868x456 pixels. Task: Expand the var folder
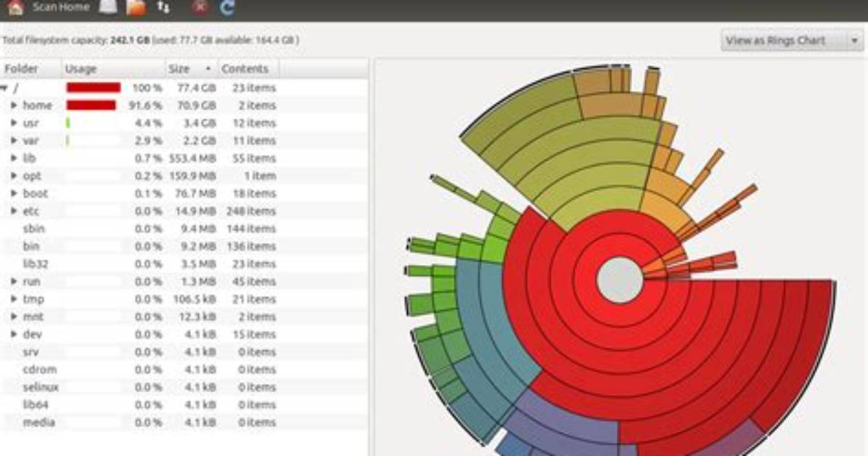pyautogui.click(x=14, y=141)
